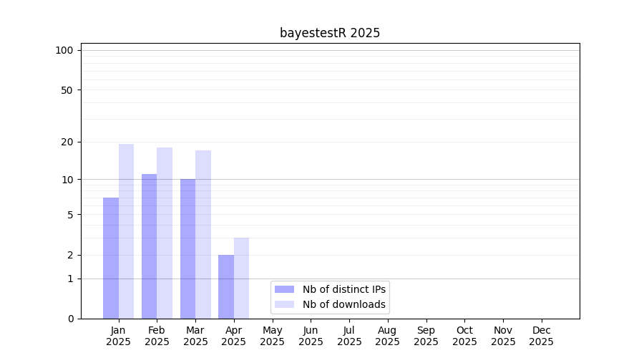Select the 'Dec 2025' x-axis label
Viewport: 644px width, 358px height.
(542, 336)
